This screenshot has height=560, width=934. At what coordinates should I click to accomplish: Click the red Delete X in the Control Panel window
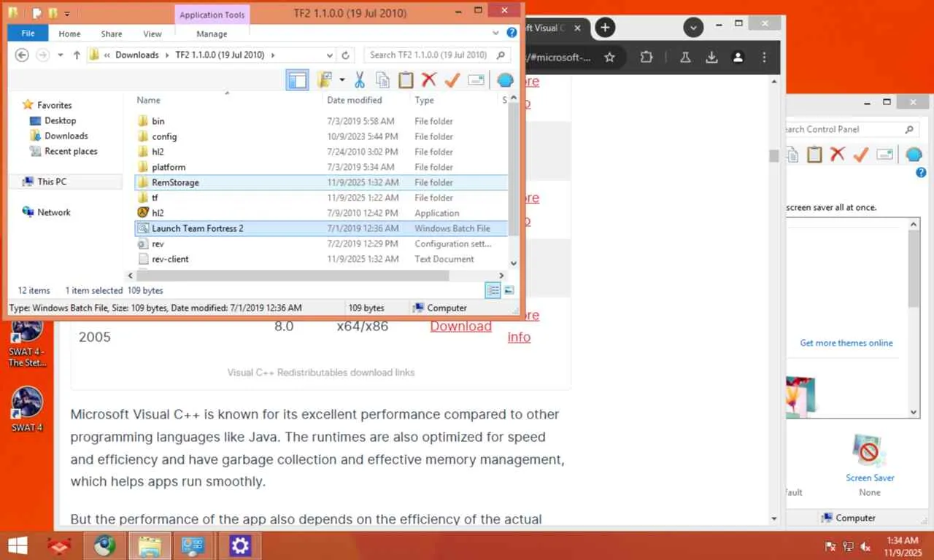point(838,154)
